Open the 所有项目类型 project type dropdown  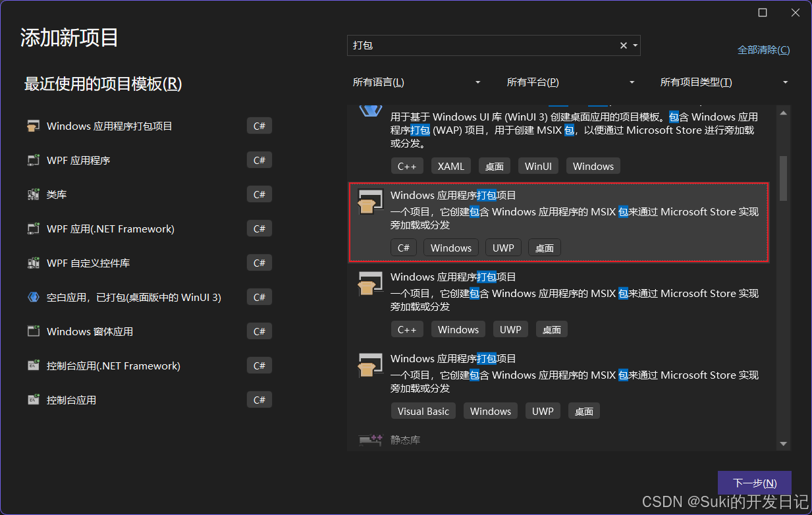tap(724, 82)
